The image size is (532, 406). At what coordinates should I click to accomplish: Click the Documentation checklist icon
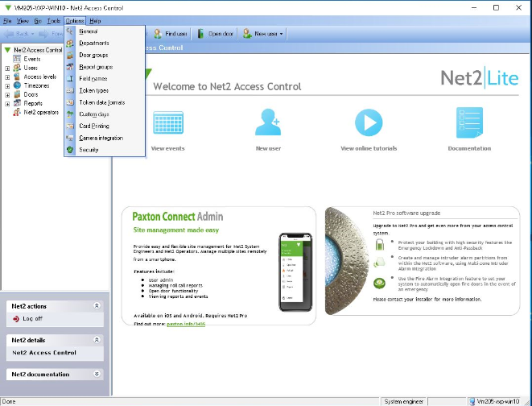coord(469,122)
